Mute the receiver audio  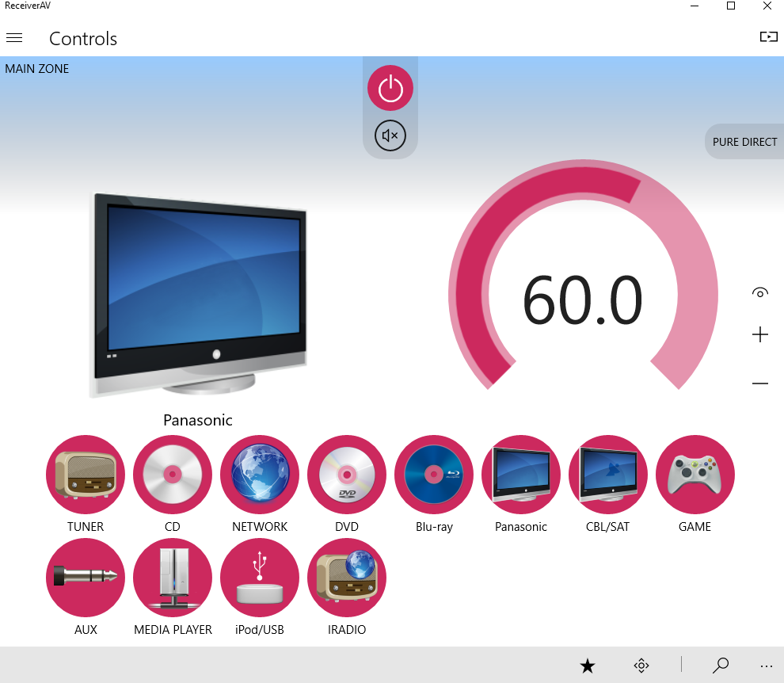coord(390,136)
